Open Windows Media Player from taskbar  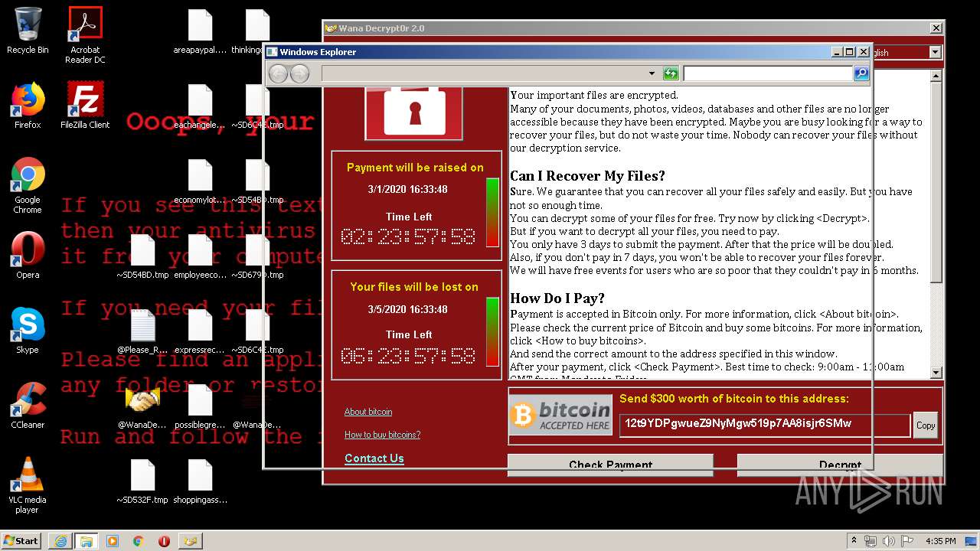pos(113,541)
